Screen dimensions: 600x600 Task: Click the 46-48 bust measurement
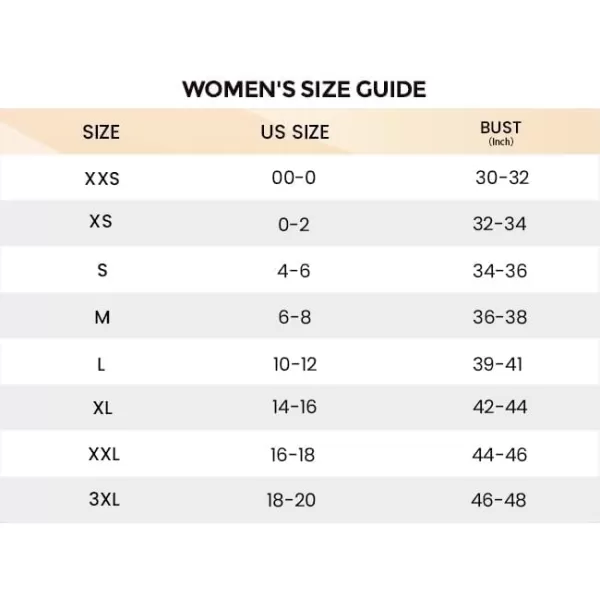click(498, 500)
